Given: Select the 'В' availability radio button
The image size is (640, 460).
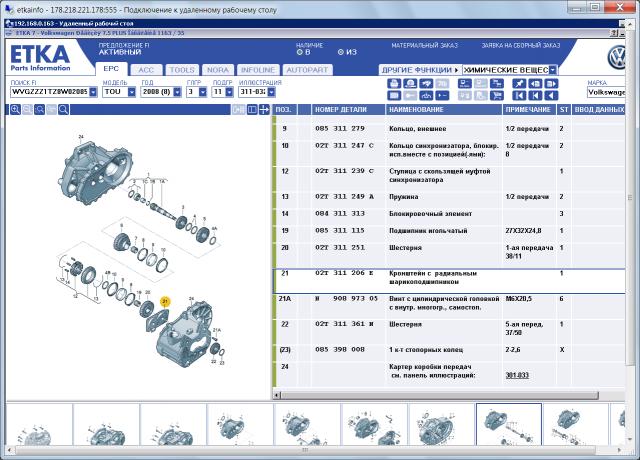Looking at the screenshot, I should coord(300,52).
